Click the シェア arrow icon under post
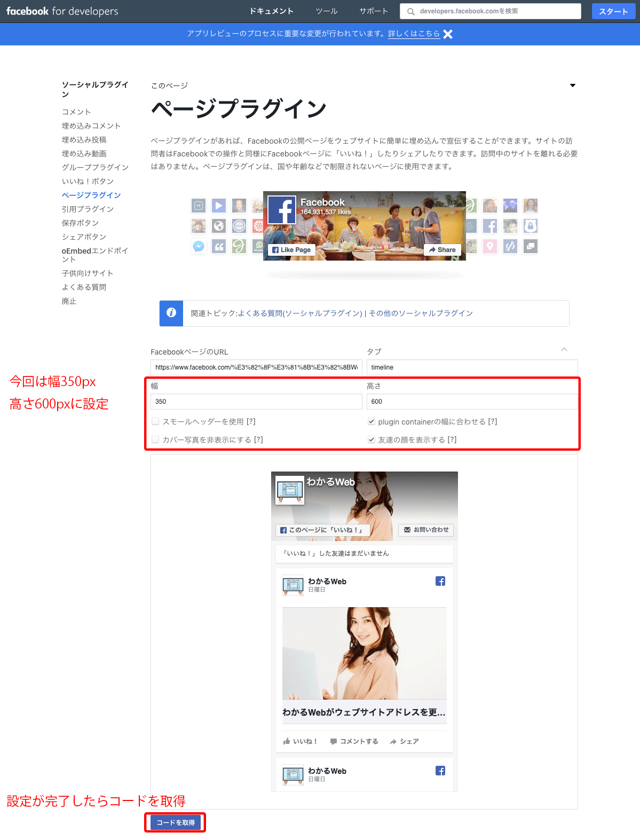640x840 pixels. point(393,742)
